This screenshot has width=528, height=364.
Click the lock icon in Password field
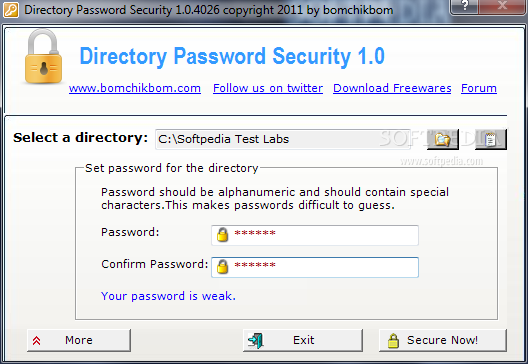click(222, 235)
